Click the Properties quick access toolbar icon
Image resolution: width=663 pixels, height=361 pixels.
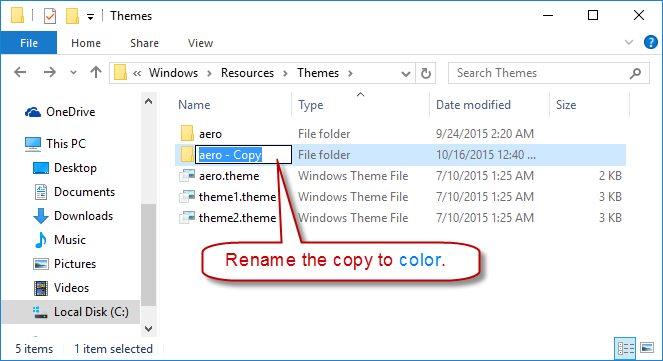50,16
